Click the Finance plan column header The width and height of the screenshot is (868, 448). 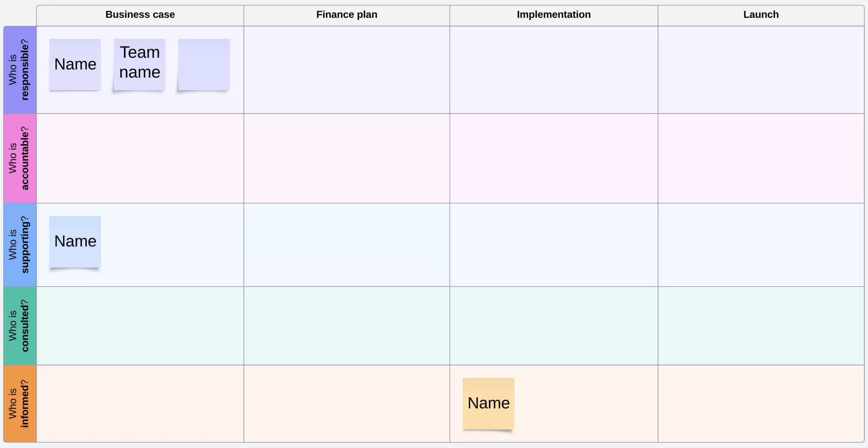(x=346, y=15)
